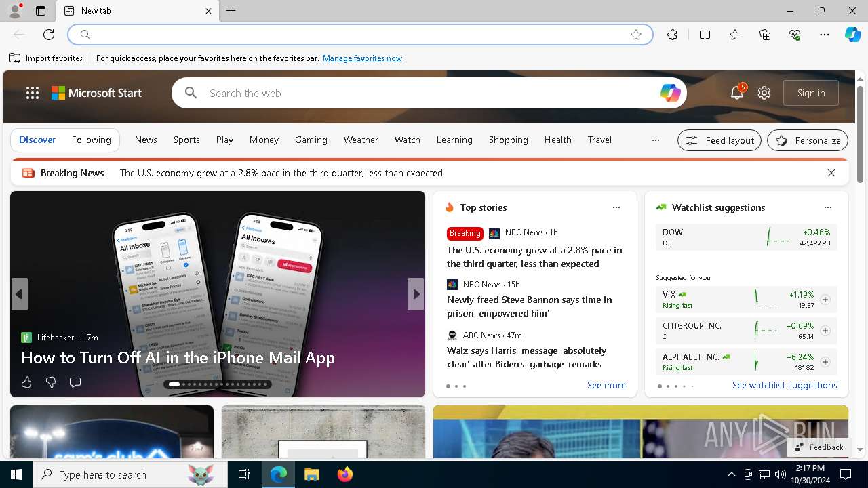This screenshot has height=488, width=868.
Task: Click the Personalize button
Action: pos(808,140)
